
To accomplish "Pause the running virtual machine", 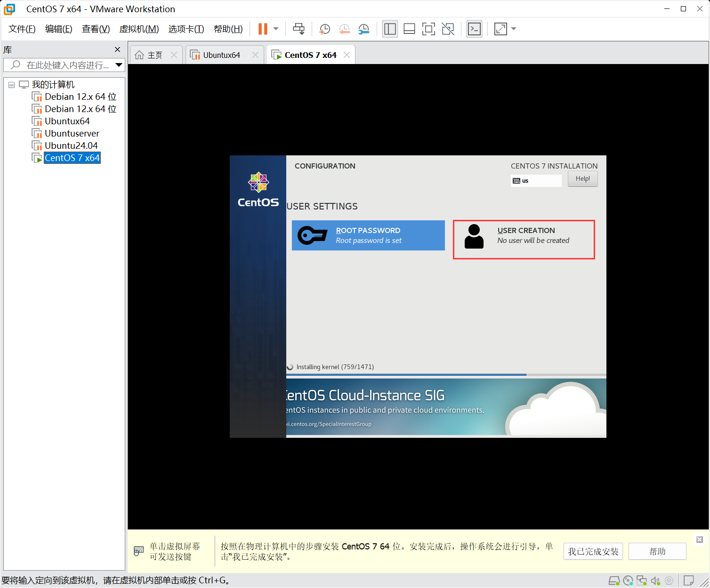I will pyautogui.click(x=263, y=29).
